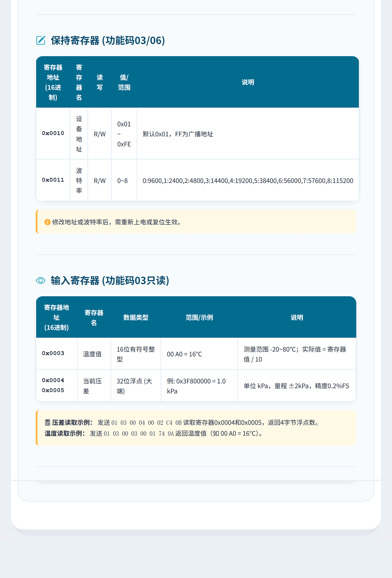The image size is (392, 578).
Task: Click the data type 16位有符号整型
Action: (136, 354)
